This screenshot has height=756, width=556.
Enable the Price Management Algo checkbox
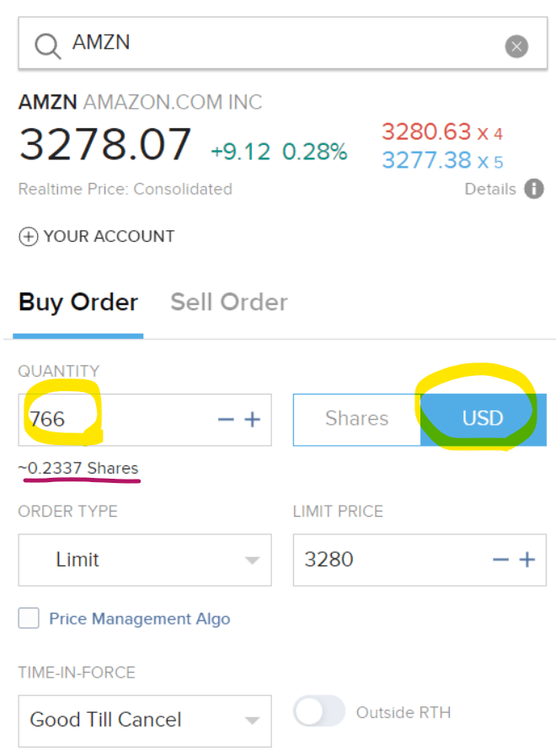pos(29,618)
